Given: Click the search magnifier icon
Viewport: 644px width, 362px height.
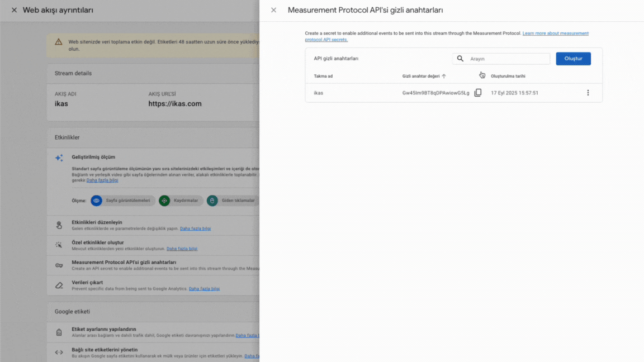Looking at the screenshot, I should [x=460, y=59].
